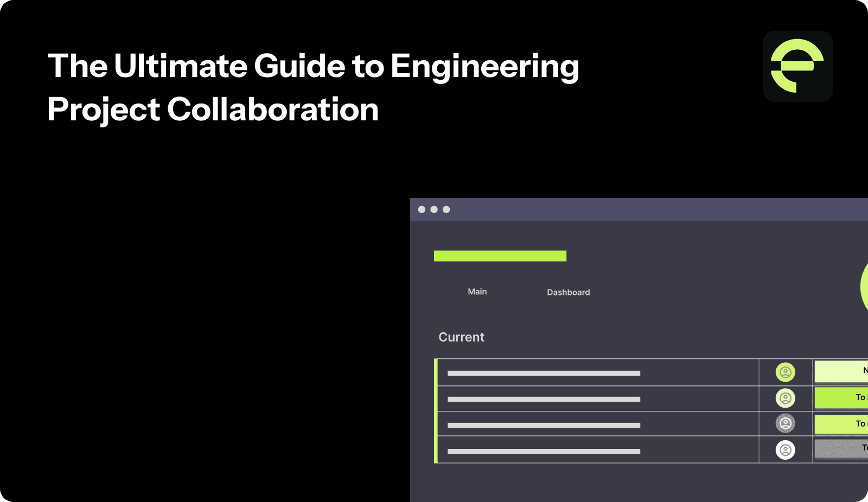The width and height of the screenshot is (868, 502).
Task: Click the "Ultimate Guide to Engineering" title text
Action: pyautogui.click(x=346, y=66)
